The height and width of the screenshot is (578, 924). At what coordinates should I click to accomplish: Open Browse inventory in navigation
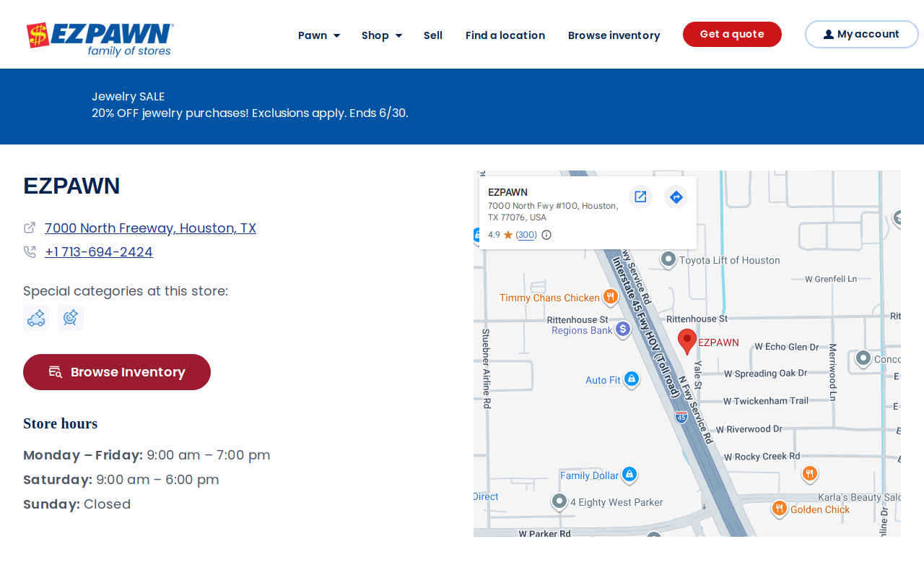[614, 35]
